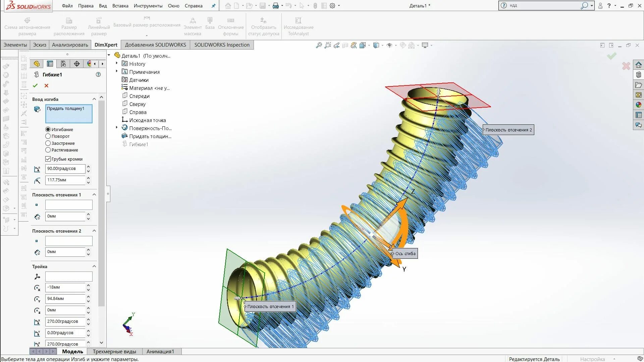
Task: Open the Вставка menu
Action: pyautogui.click(x=120, y=6)
